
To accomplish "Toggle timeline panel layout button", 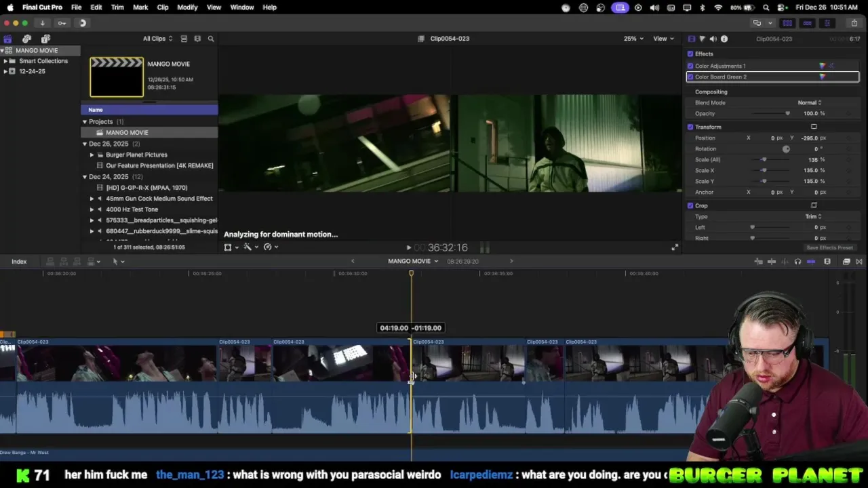I will (807, 23).
